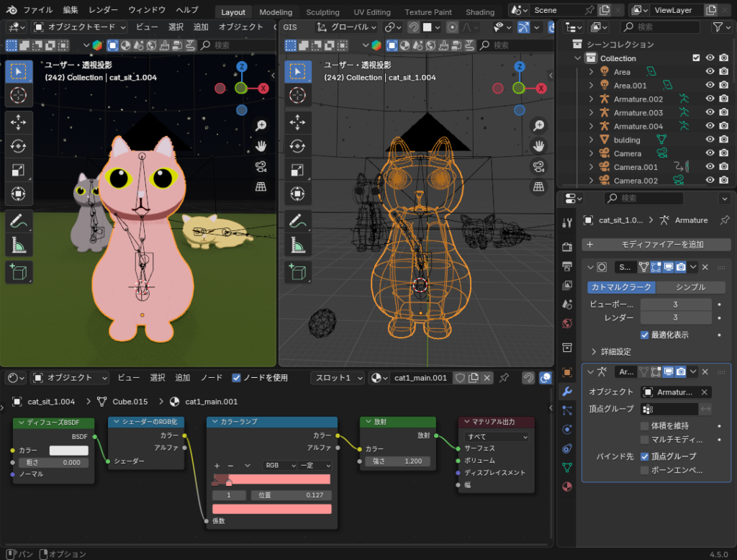Open the レンダー menu
Viewport: 737px width, 560px height.
104,10
